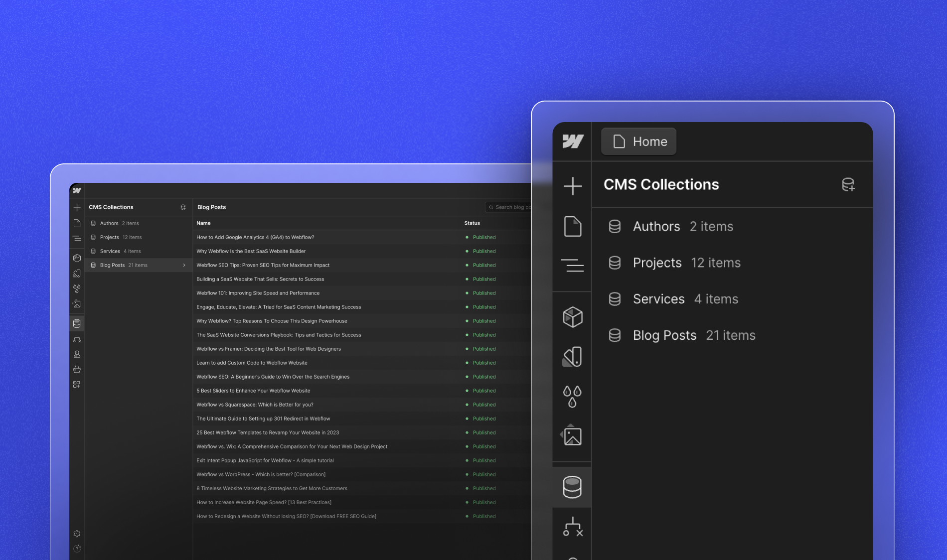Open the Components cube in small window sidebar
947x560 pixels.
(77, 258)
